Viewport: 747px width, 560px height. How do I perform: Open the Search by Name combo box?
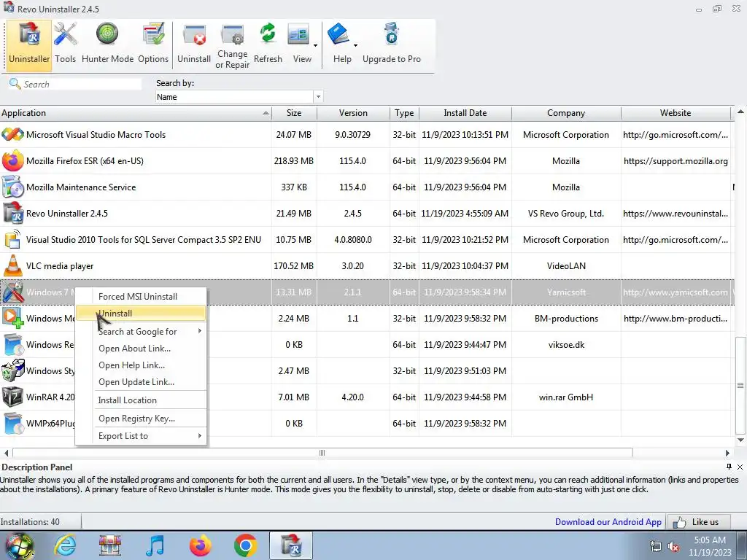pos(239,97)
